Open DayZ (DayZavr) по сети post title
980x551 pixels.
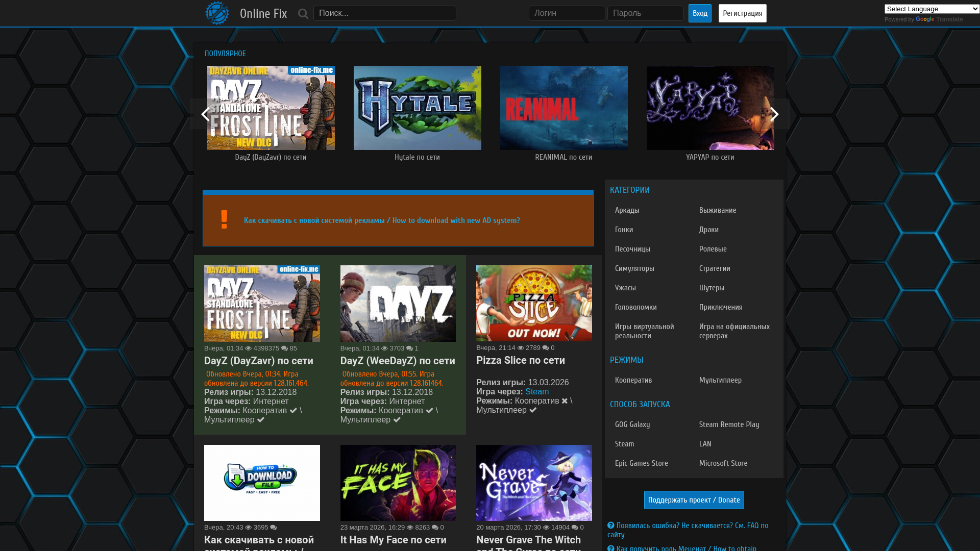click(259, 361)
